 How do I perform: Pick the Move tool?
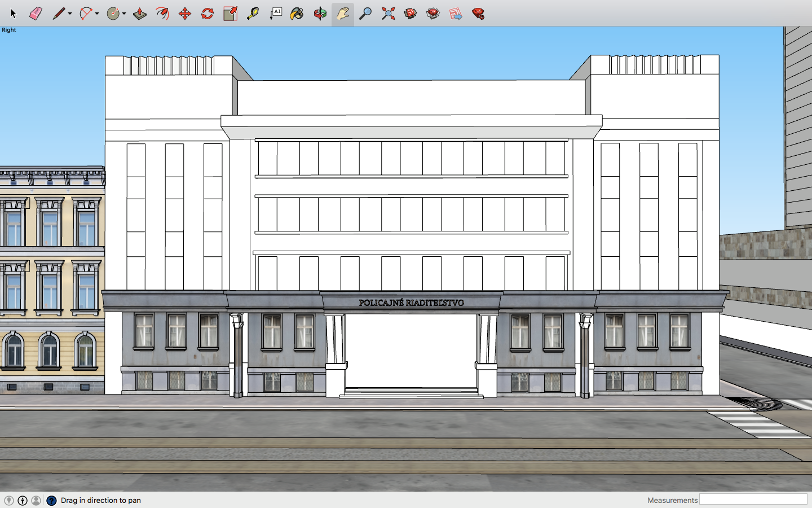click(x=185, y=14)
